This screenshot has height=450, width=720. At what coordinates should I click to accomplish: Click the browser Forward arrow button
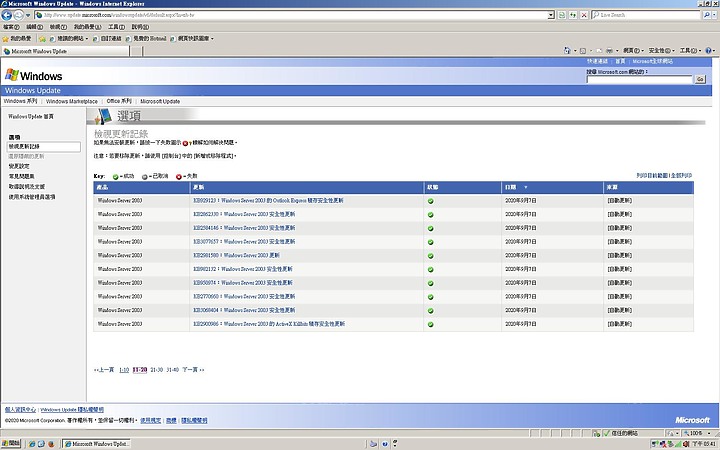tap(18, 15)
